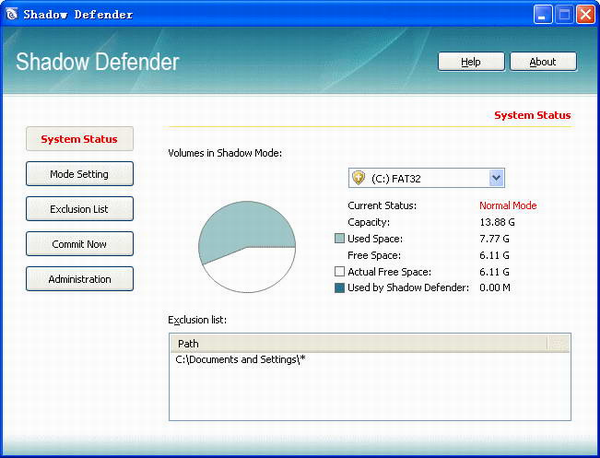Click the Used by Shadow Defender swatch

339,288
